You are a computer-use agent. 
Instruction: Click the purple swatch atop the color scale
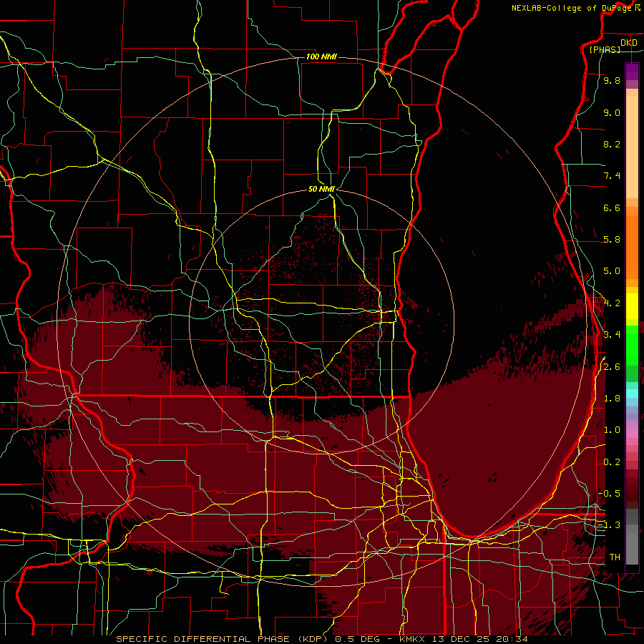(x=632, y=72)
